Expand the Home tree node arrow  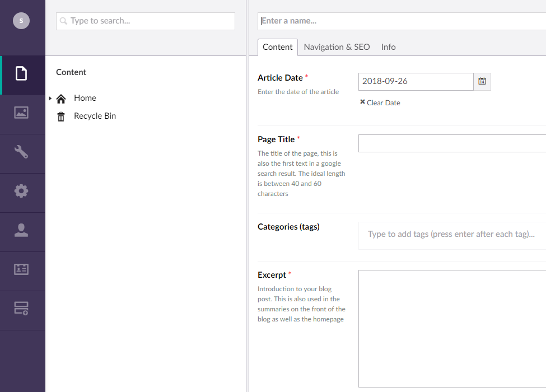pos(50,99)
